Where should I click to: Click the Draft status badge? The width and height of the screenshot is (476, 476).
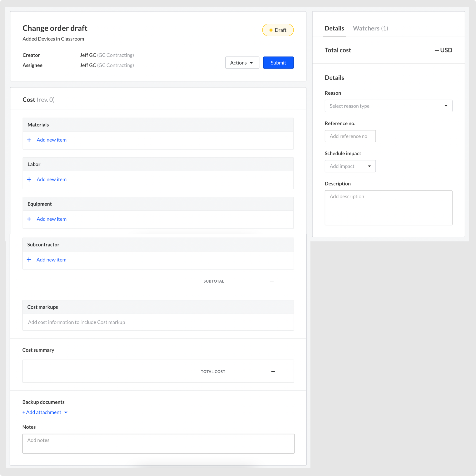[x=278, y=30]
